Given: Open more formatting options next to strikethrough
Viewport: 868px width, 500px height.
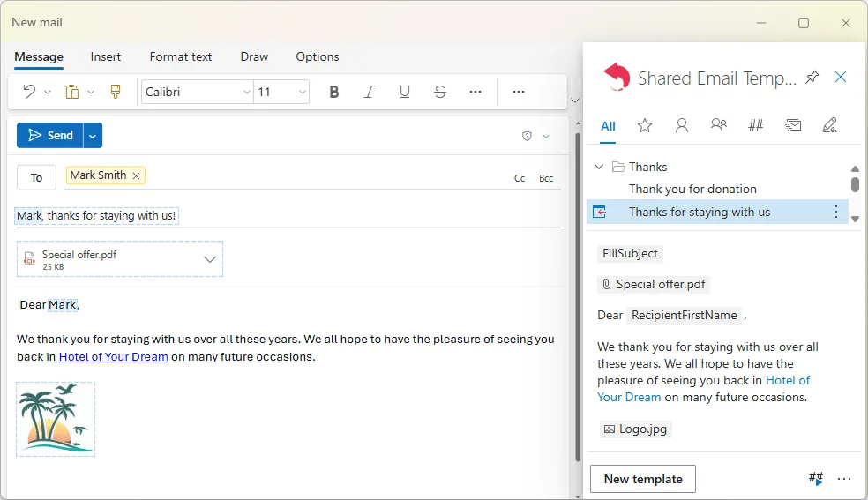Looking at the screenshot, I should tap(475, 92).
